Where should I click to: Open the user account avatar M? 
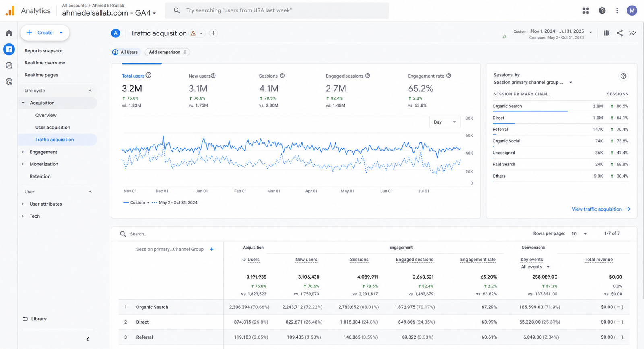tap(632, 11)
